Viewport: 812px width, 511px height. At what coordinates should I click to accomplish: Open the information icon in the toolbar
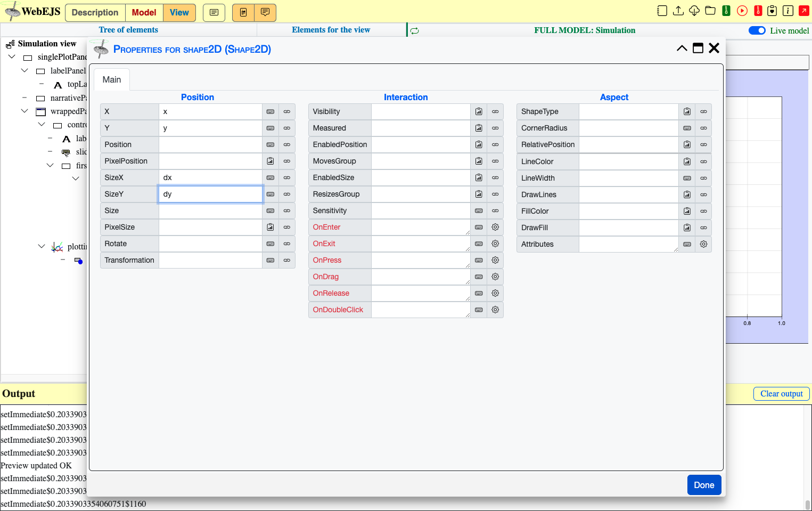788,11
